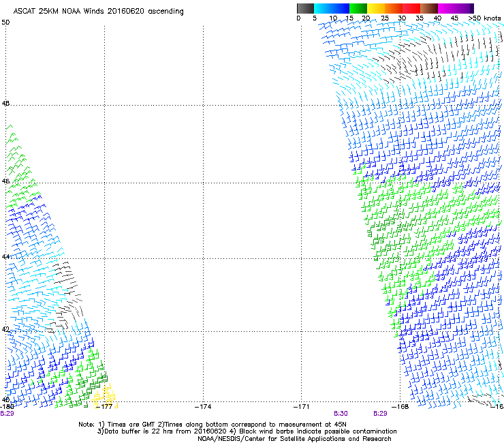Click the legend tick label '35'
Viewport: 504px width, 443px height.
(x=420, y=18)
